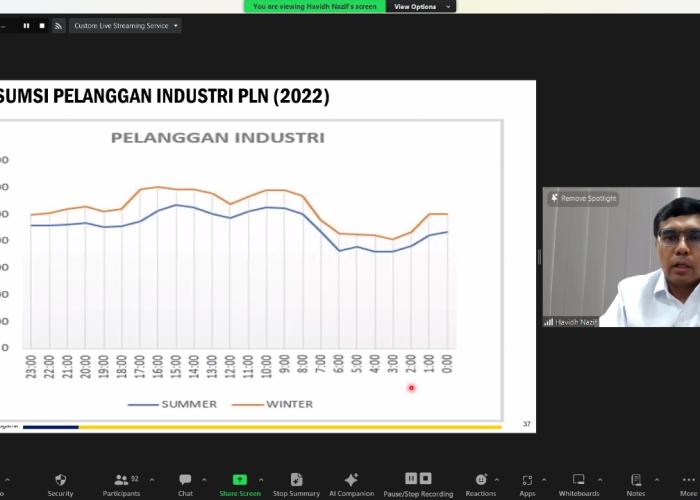The image size is (700, 500).
Task: Expand the View Options dropdown
Action: (x=420, y=7)
